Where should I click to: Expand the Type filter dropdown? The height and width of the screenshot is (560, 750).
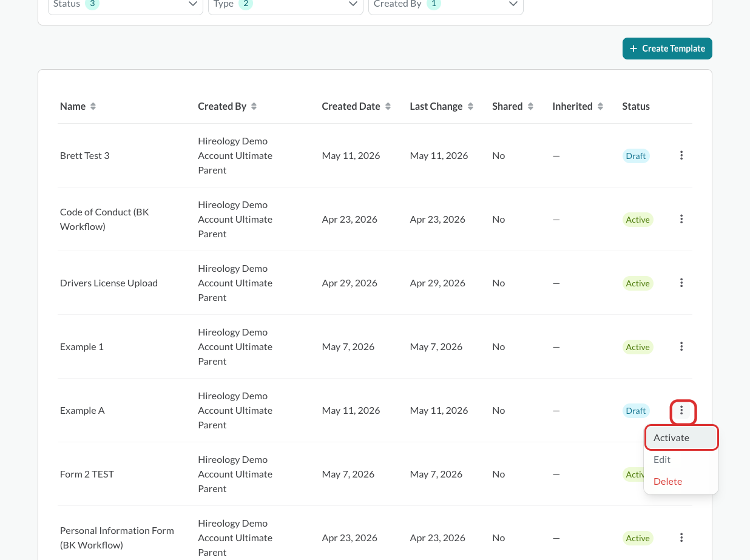coord(286,4)
